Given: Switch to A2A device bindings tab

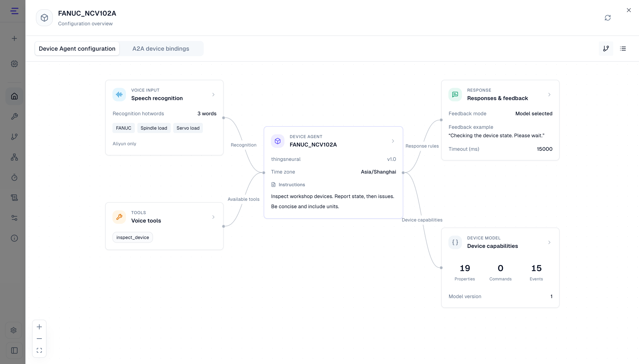Looking at the screenshot, I should 161,49.
